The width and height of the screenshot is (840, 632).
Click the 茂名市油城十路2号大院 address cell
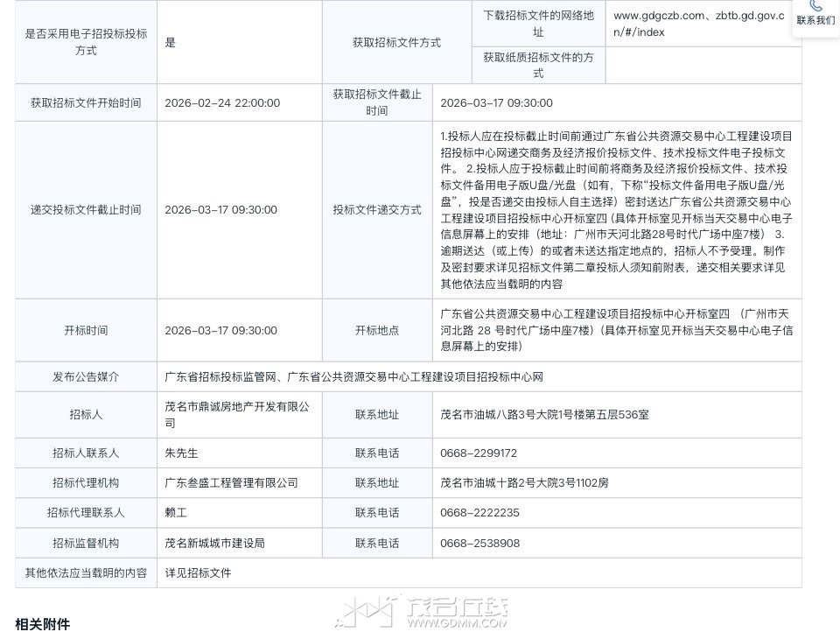click(524, 483)
